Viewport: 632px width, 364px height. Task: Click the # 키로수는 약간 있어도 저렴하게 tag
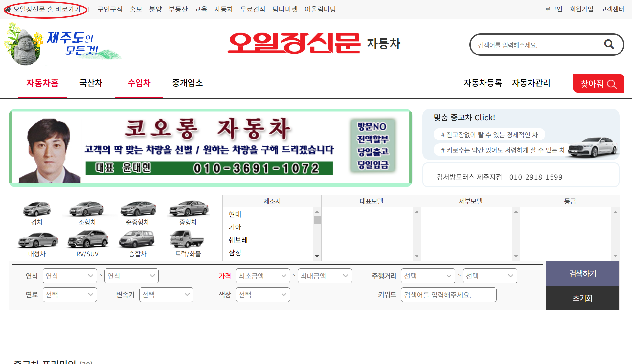coord(503,150)
